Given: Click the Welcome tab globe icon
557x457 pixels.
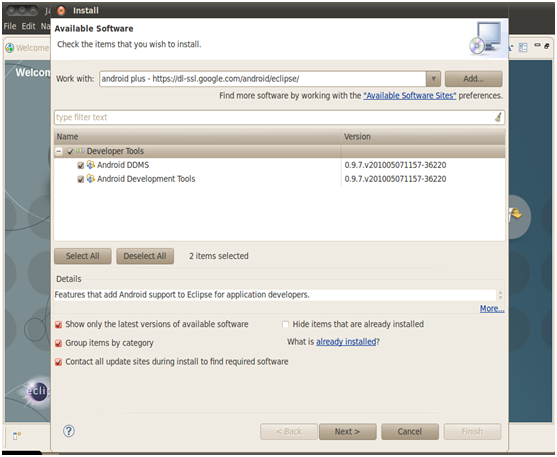Looking at the screenshot, I should [10, 48].
